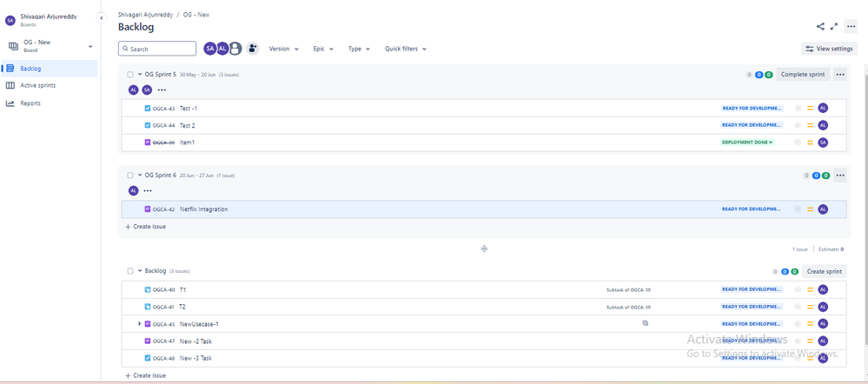Viewport: 868px width, 384px height.
Task: Click the priority icon on OGCA-42 row
Action: point(810,209)
